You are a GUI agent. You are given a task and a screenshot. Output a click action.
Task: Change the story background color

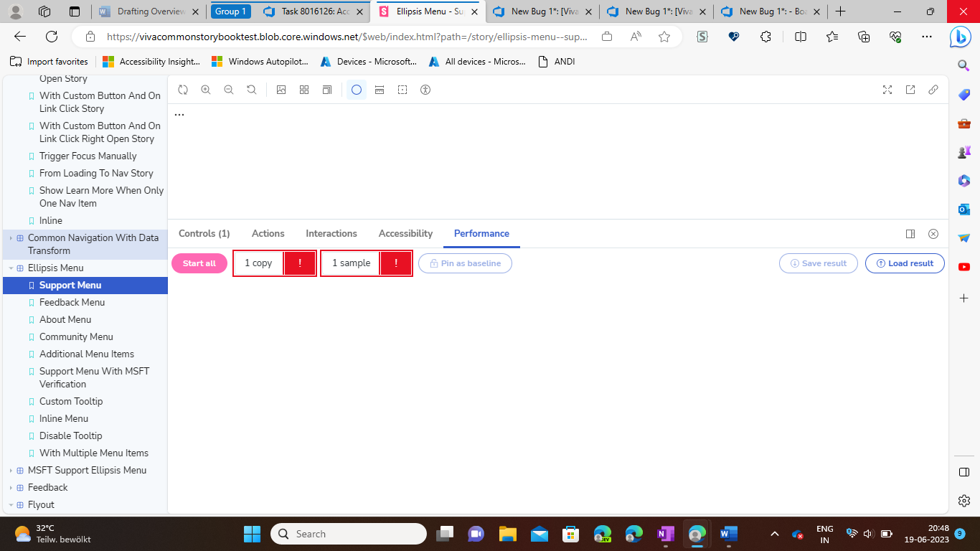281,90
